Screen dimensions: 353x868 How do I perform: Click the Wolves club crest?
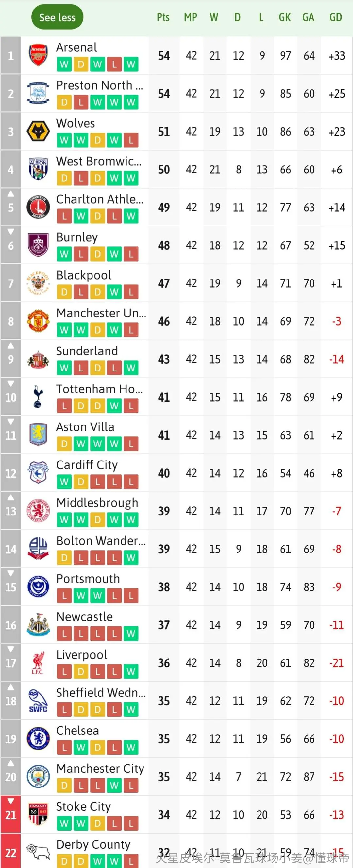pos(38,132)
